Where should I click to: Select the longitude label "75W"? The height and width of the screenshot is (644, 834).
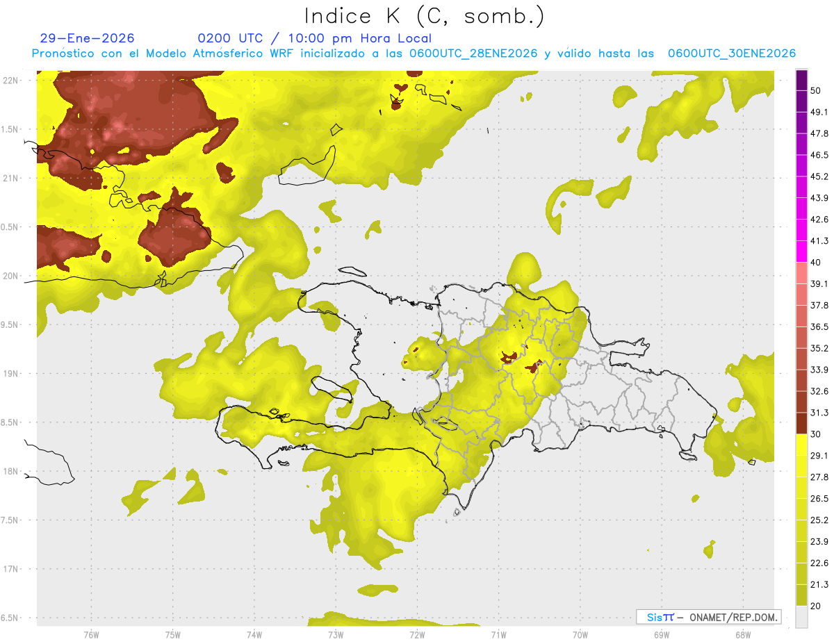click(173, 634)
